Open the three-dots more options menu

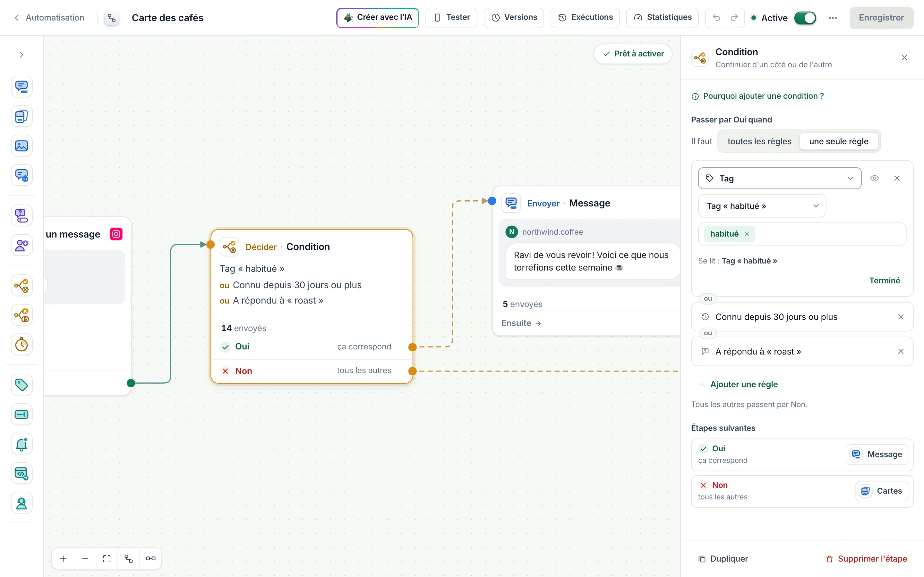click(833, 18)
